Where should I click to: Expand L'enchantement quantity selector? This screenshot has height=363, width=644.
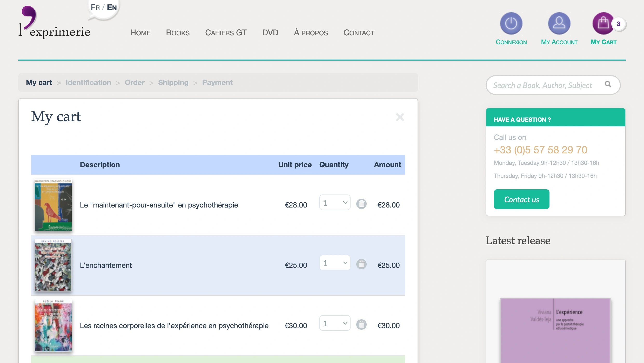click(x=335, y=263)
